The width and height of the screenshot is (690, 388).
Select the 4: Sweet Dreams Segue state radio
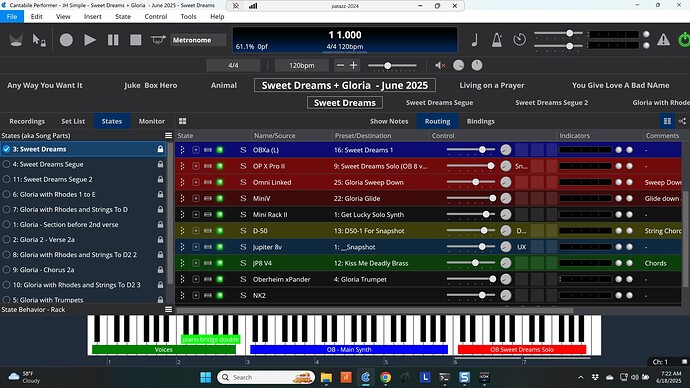tap(6, 164)
